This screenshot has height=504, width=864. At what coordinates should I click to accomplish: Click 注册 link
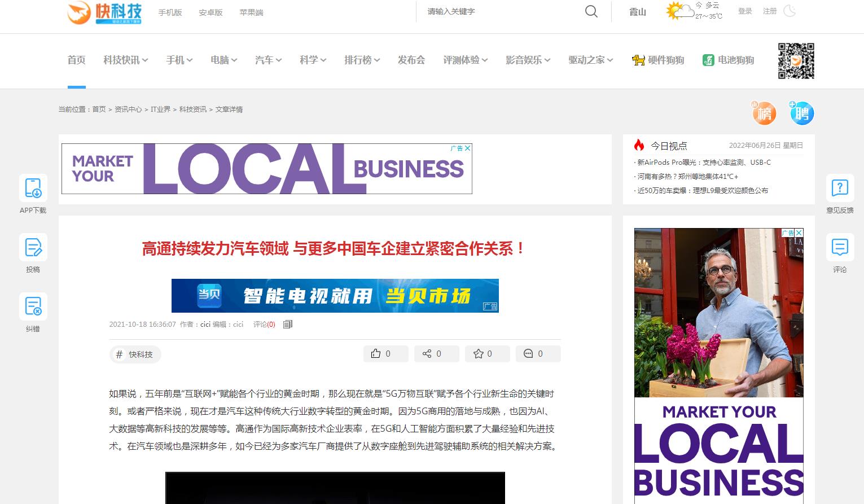770,11
